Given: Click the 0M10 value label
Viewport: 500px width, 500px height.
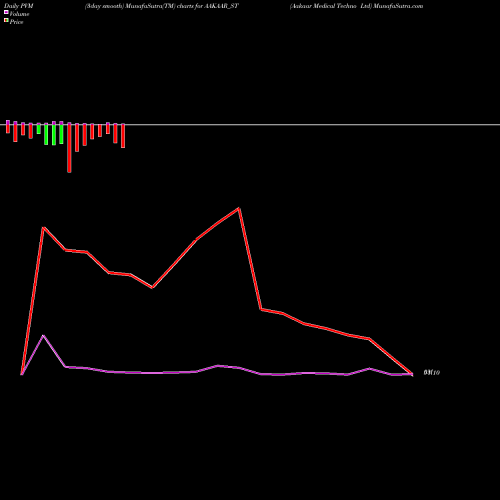Looking at the screenshot, I should pos(432,372).
